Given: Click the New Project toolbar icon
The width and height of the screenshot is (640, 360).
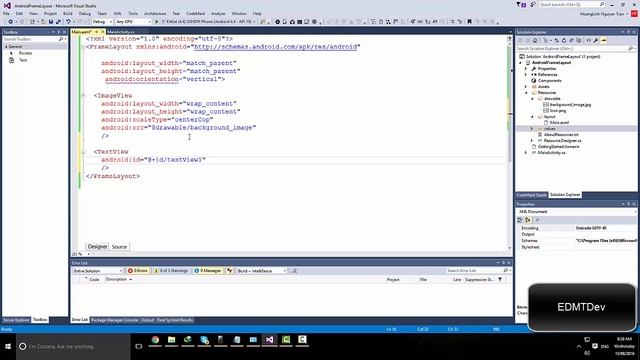Looking at the screenshot, I should (x=33, y=22).
